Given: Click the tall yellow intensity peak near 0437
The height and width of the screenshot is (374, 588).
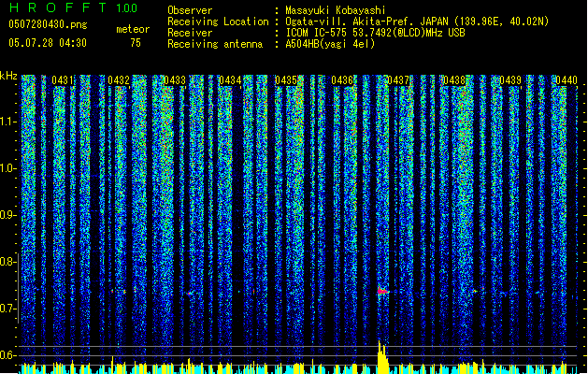Looking at the screenshot, I should [382, 357].
